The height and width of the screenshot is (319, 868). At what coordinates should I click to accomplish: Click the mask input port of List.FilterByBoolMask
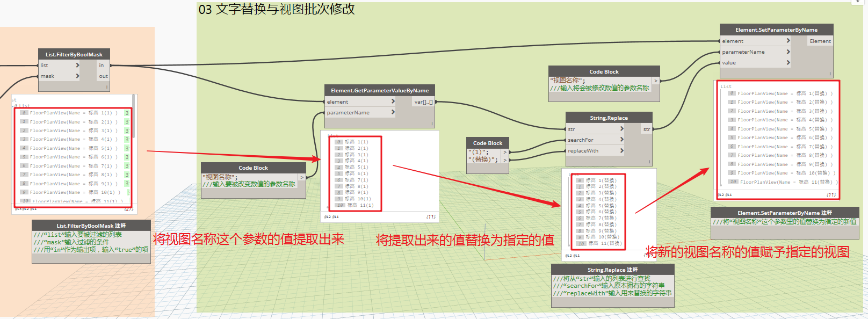tap(59, 76)
